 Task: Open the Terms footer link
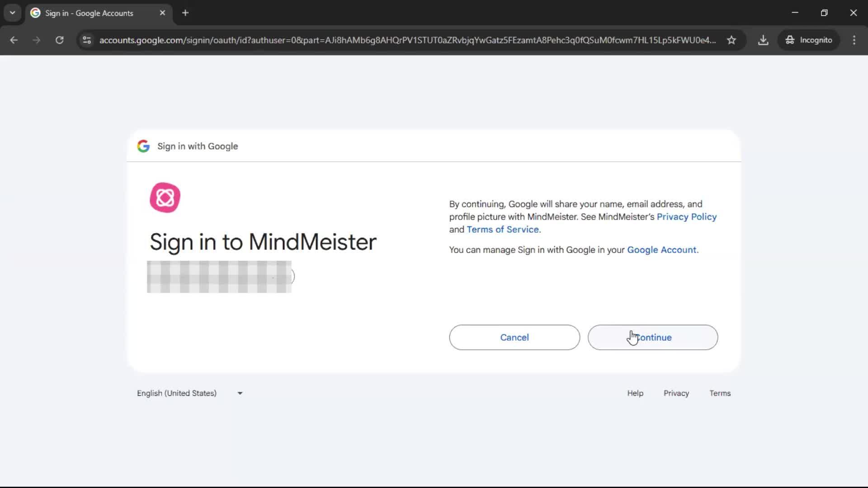720,393
